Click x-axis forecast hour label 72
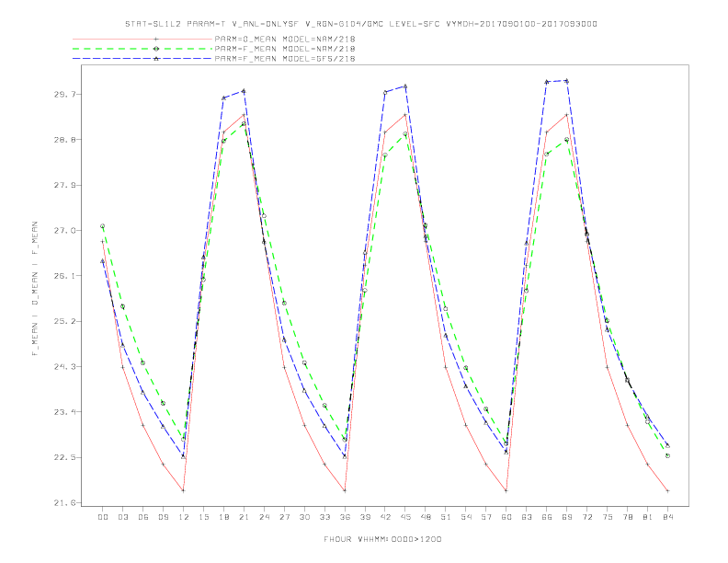This screenshot has height=563, width=728. tap(586, 517)
